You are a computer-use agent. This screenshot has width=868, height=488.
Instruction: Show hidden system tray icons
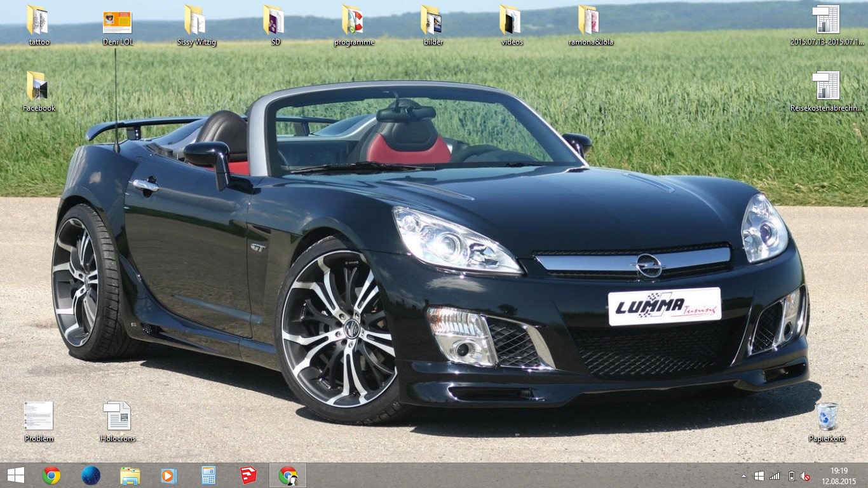(x=743, y=476)
